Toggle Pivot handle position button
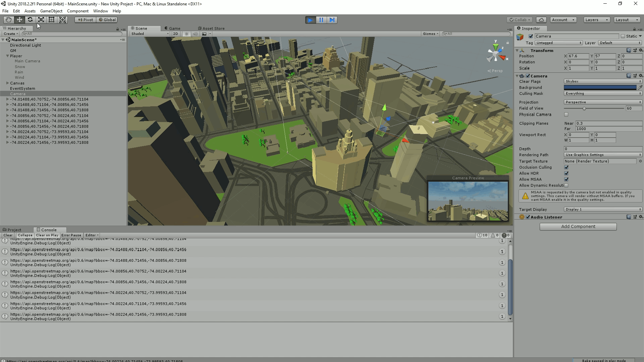This screenshot has height=362, width=644. pos(86,20)
